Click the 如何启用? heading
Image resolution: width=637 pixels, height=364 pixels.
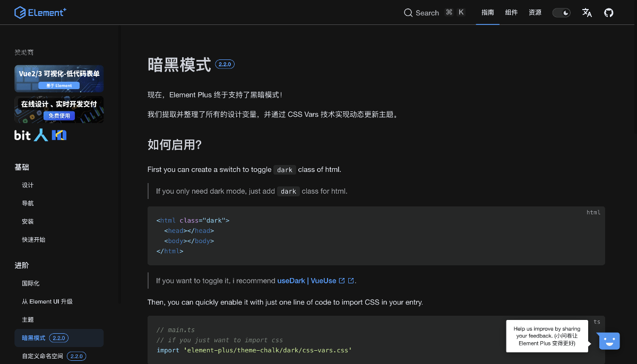coord(175,144)
